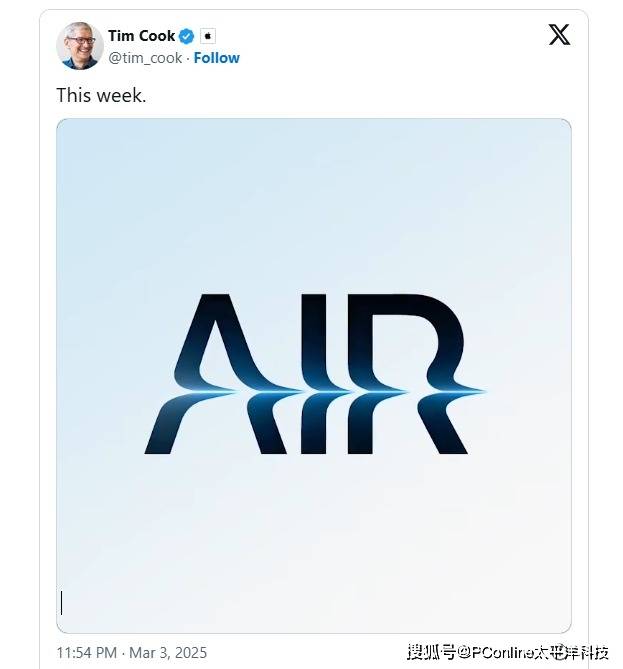
Task: Click the glowing blue streak right of the R
Action: [467, 390]
